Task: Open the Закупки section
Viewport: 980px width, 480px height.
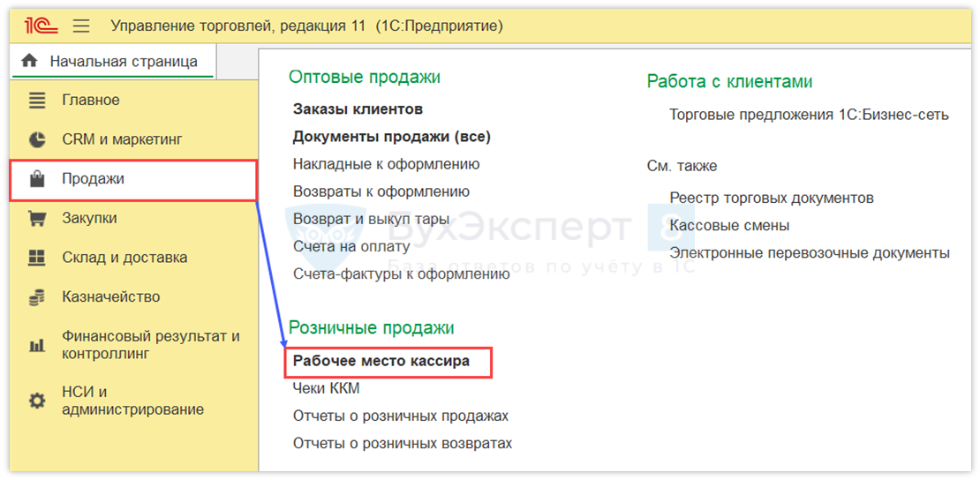Action: (133, 218)
